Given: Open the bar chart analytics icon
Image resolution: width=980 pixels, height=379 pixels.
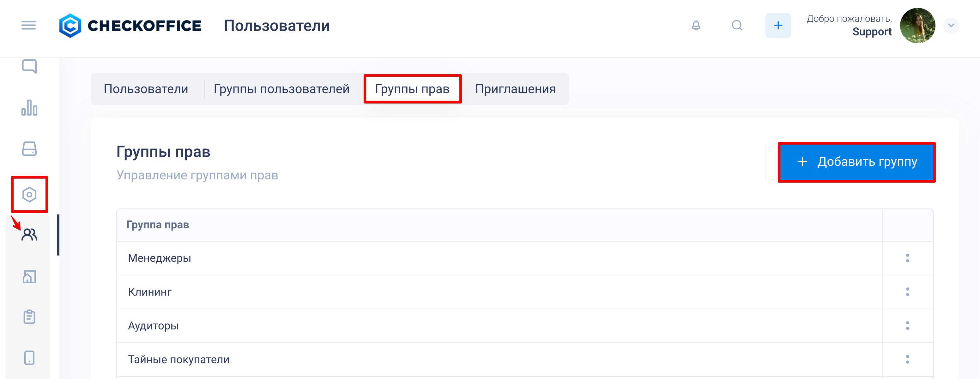Looking at the screenshot, I should click(29, 108).
